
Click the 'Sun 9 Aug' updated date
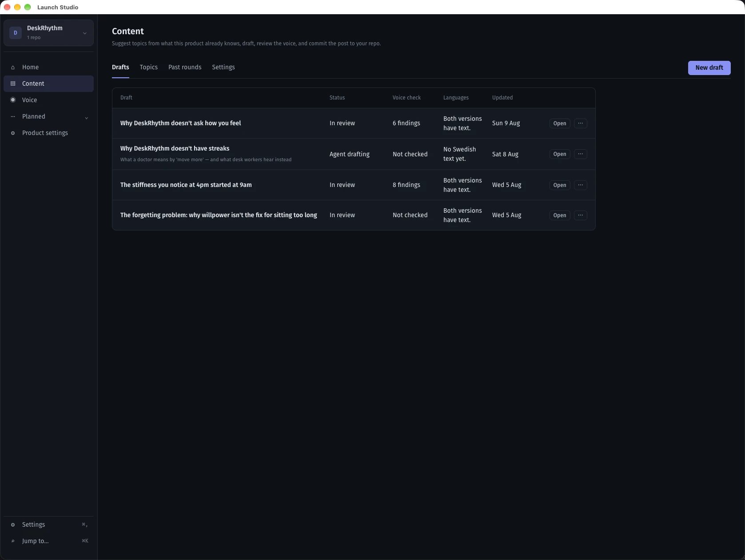point(506,123)
